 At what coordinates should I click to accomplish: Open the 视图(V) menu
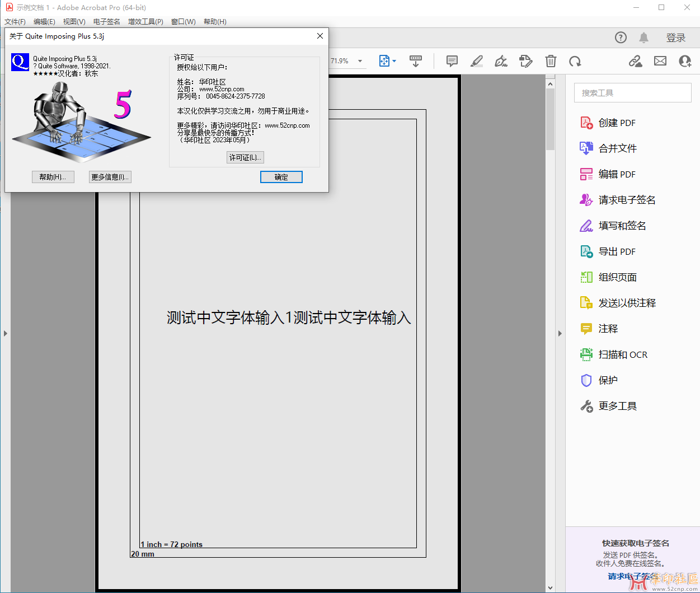tap(74, 22)
